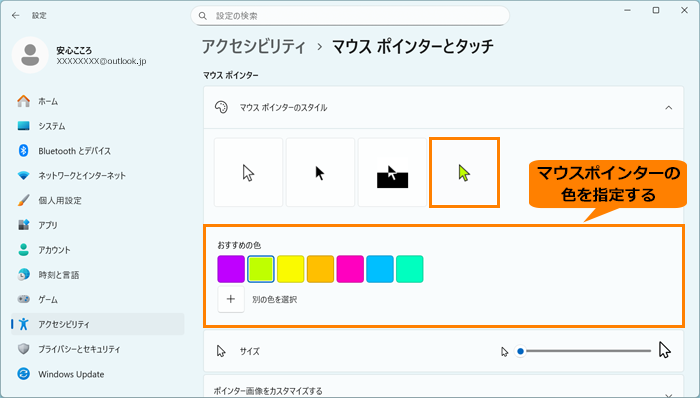Select the white pointer style

coord(249,172)
